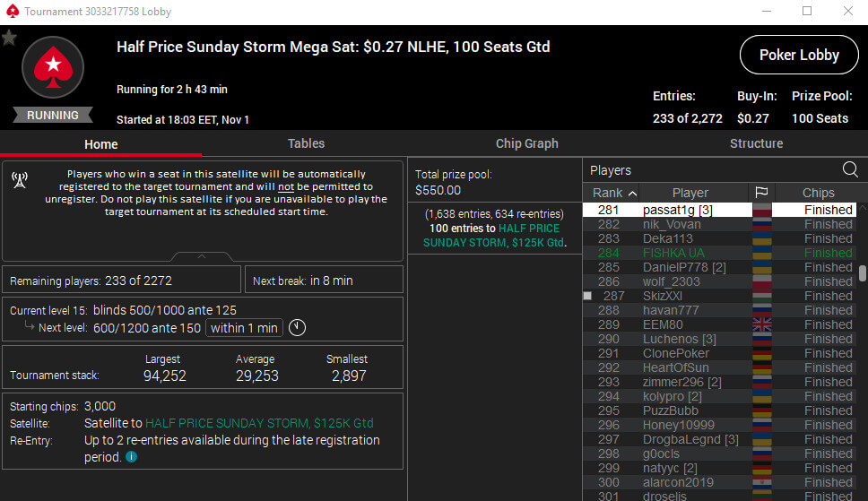Click the PokerStars spade logo in title bar
868x501 pixels.
(13, 11)
